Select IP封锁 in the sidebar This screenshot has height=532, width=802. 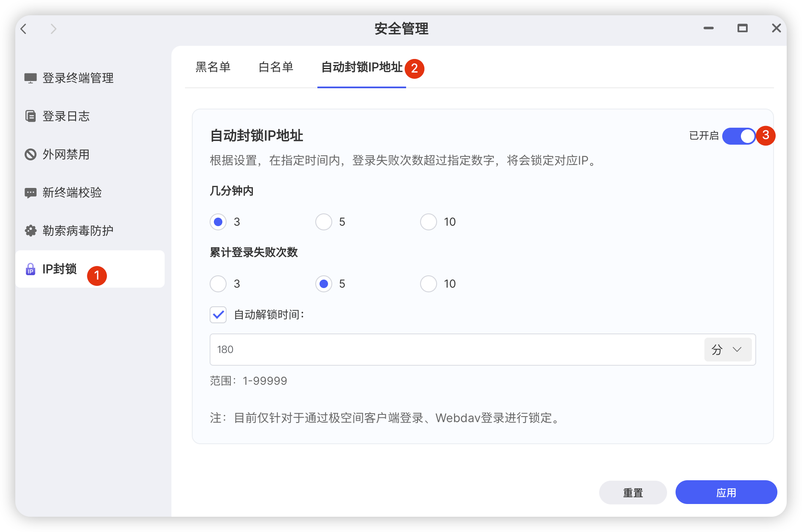90,269
